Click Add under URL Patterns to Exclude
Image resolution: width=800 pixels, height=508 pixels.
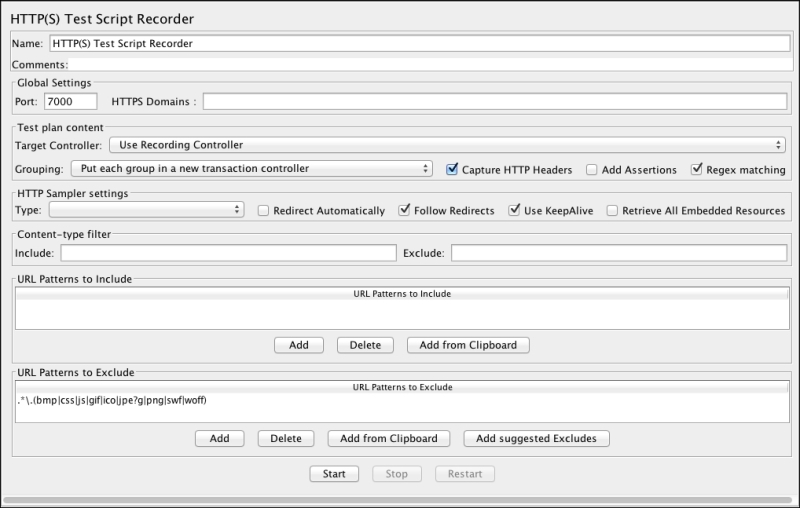click(219, 439)
